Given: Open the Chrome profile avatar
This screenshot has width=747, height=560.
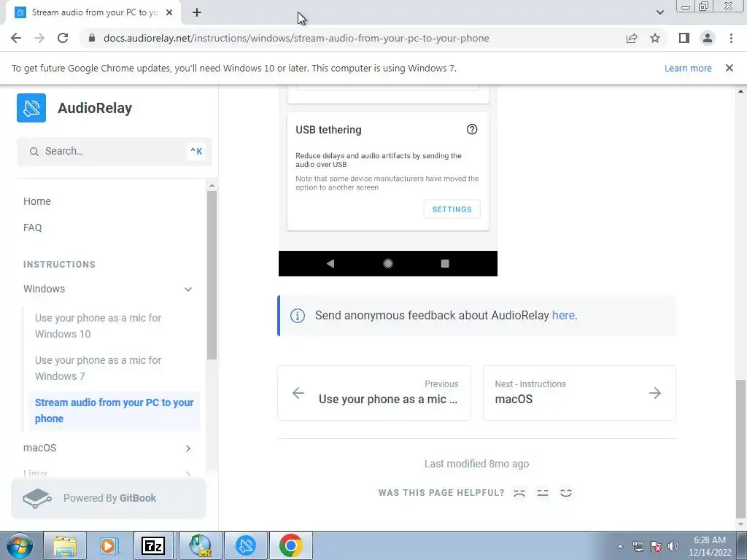Looking at the screenshot, I should [708, 38].
